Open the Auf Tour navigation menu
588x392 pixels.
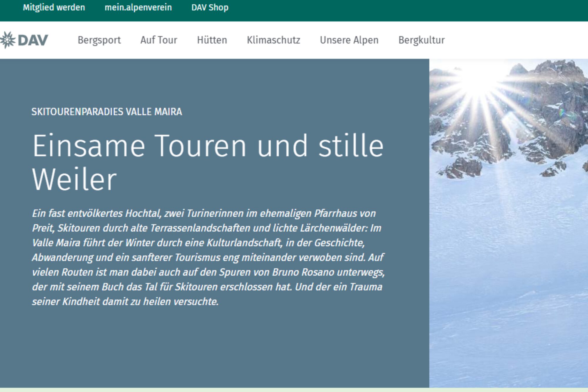pos(158,40)
